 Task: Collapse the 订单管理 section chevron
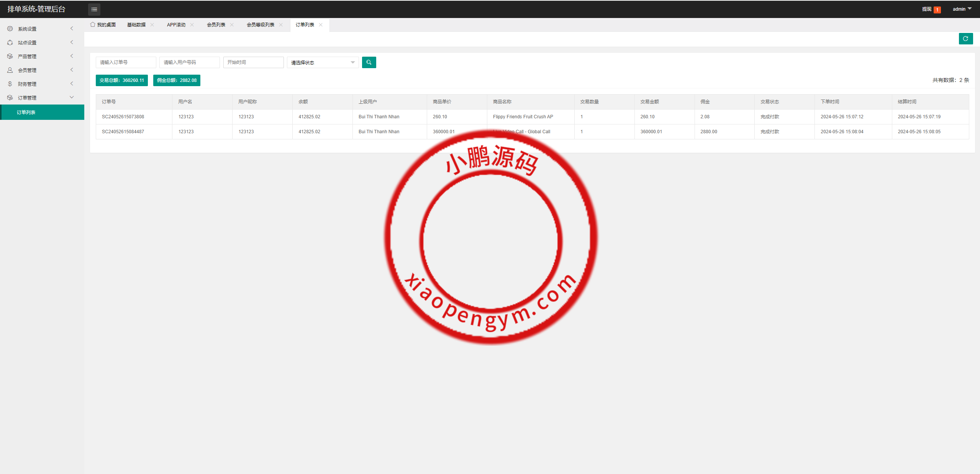[72, 97]
